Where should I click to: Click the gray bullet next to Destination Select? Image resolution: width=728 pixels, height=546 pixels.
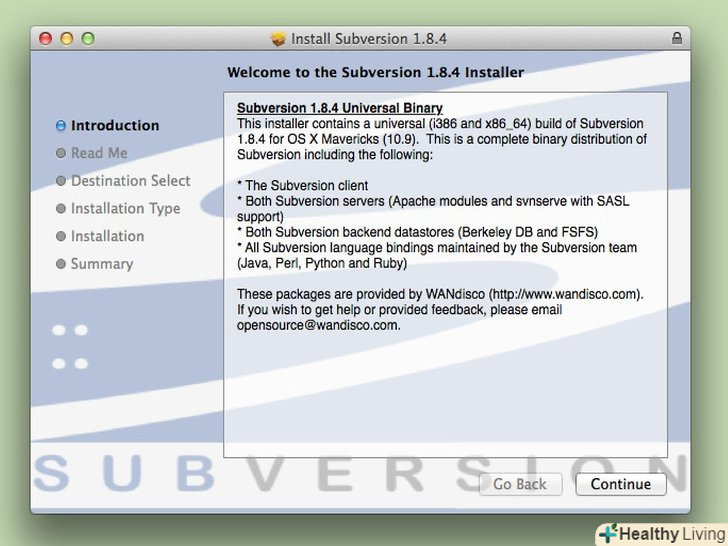click(61, 181)
